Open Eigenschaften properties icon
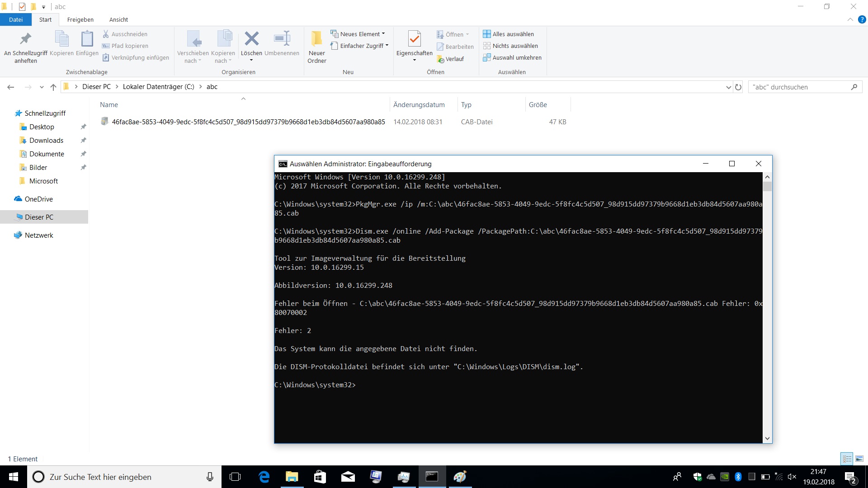 click(x=414, y=39)
